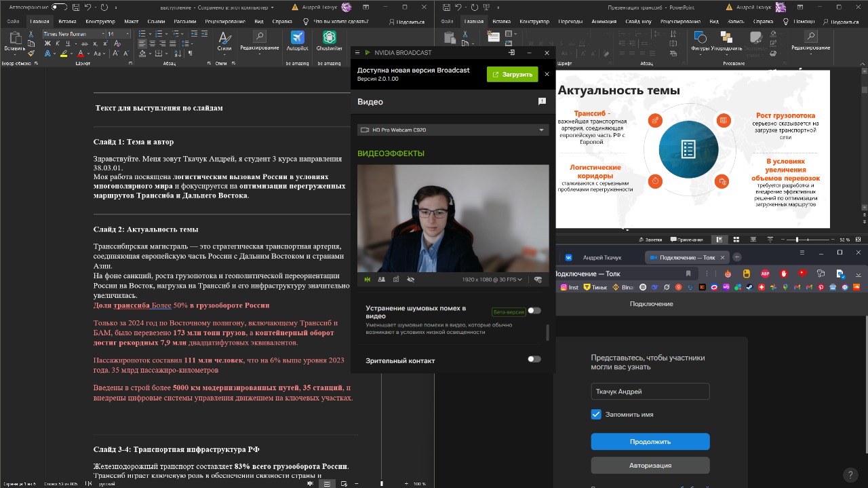This screenshot has height=488, width=868.
Task: Click the green Загрузить update button
Action: (512, 75)
